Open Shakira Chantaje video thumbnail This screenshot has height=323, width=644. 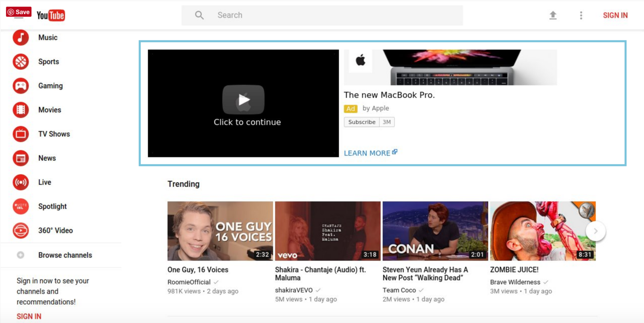[327, 231]
